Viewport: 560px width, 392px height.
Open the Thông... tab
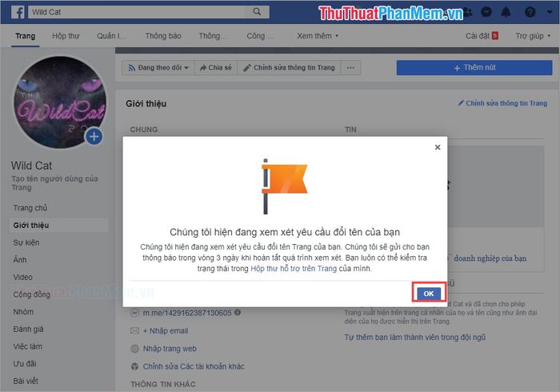tap(212, 36)
